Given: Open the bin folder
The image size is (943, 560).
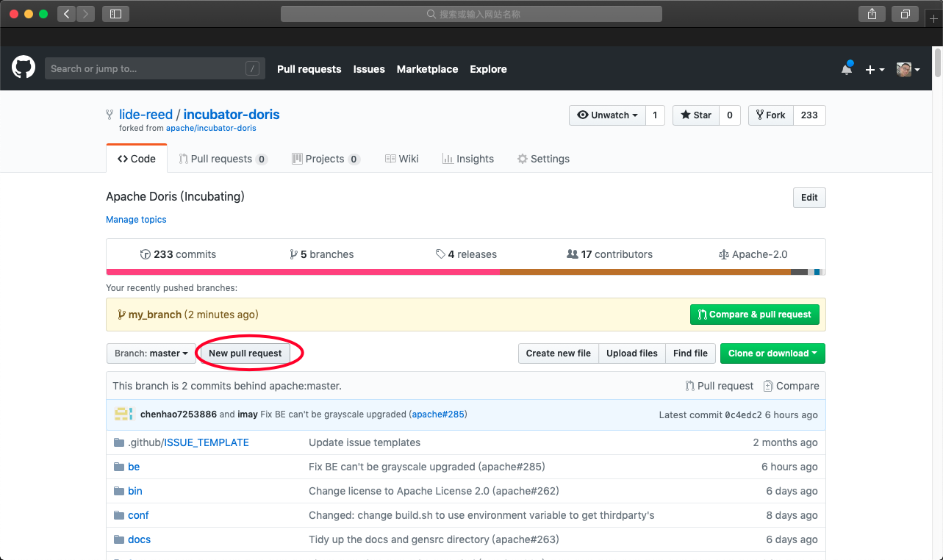Looking at the screenshot, I should [135, 491].
